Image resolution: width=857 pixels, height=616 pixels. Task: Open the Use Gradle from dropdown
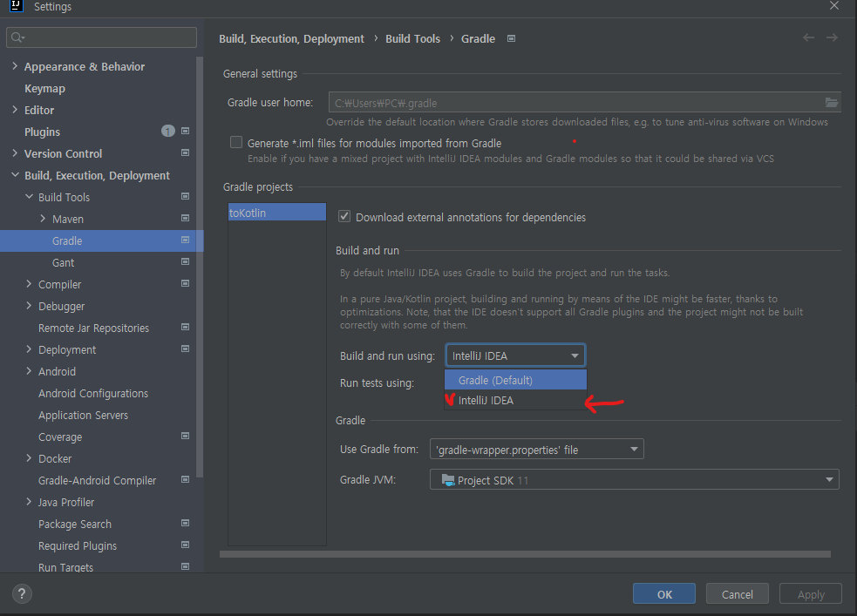point(537,450)
